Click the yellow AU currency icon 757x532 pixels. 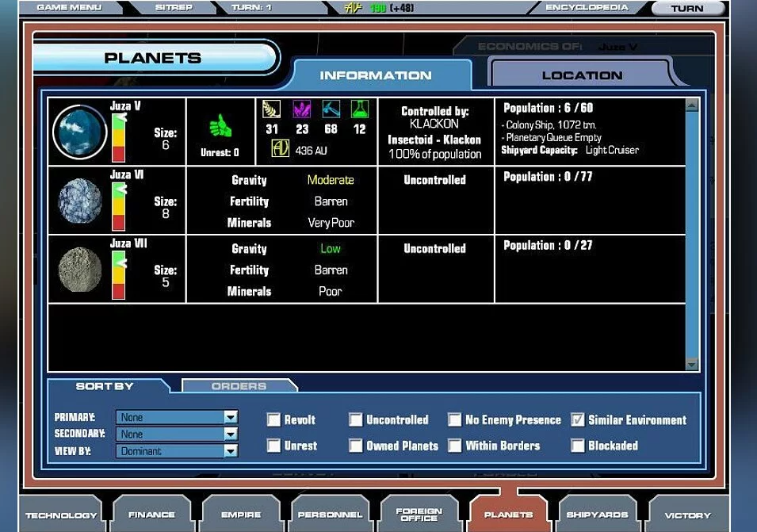280,149
